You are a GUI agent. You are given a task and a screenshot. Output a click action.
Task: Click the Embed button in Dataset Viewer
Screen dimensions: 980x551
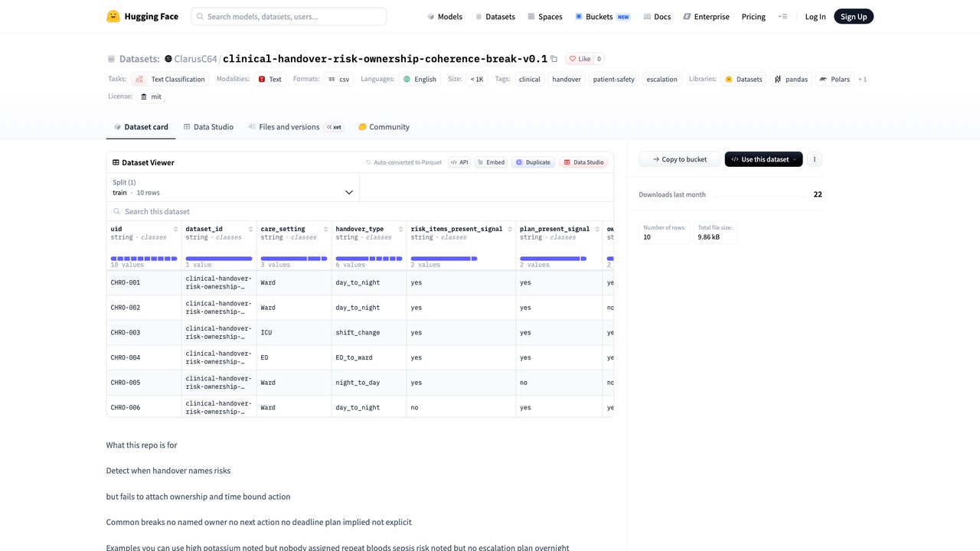coord(491,162)
